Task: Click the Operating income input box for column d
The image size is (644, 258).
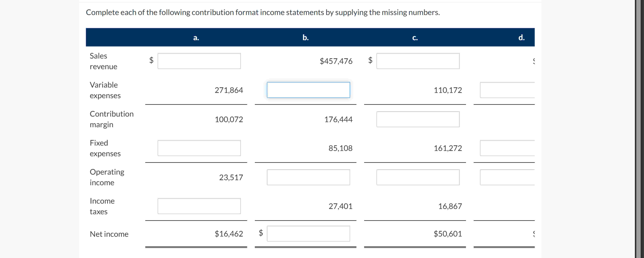Action: tap(508, 177)
